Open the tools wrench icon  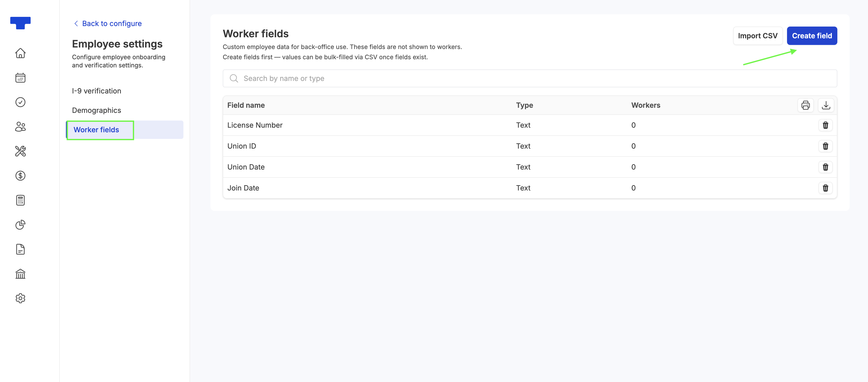pyautogui.click(x=20, y=151)
